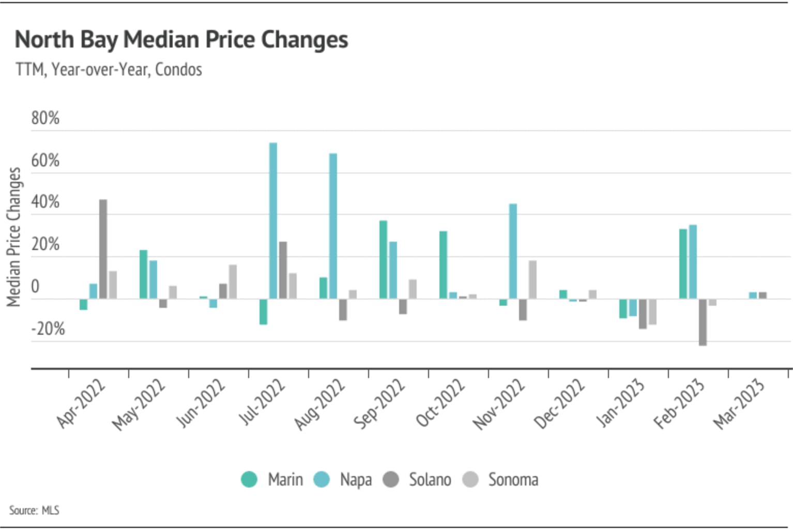
Task: Click the Napa legend color circle
Action: click(322, 479)
